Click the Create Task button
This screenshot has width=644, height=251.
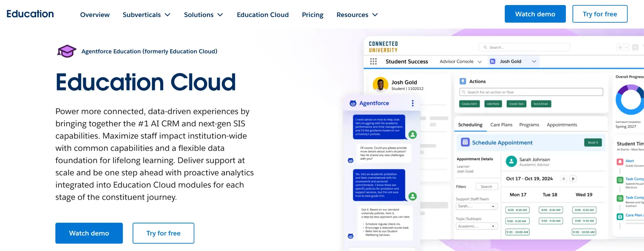(516, 104)
